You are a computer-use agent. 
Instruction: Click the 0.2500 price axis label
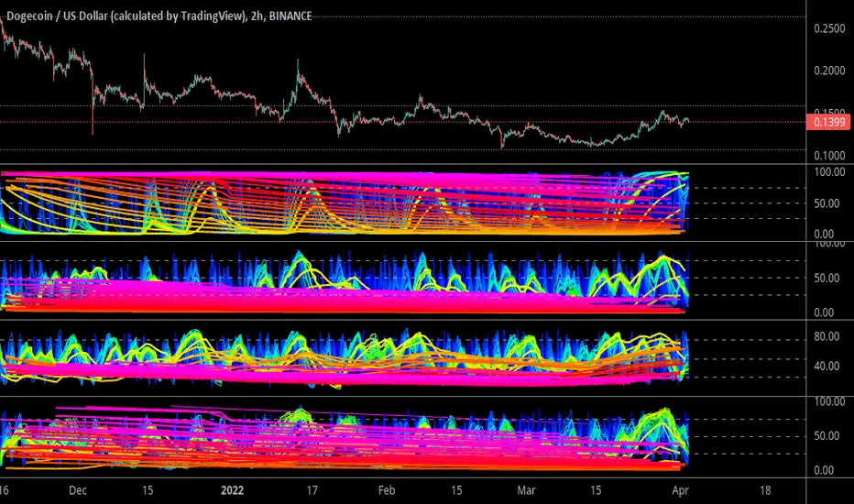point(829,28)
